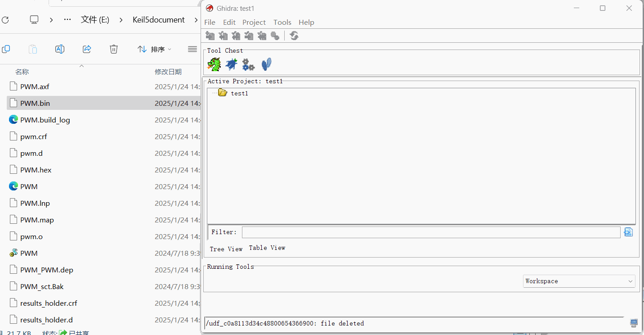644x335 pixels.
Task: Click the Check Out File toolbar icon
Action: click(223, 36)
